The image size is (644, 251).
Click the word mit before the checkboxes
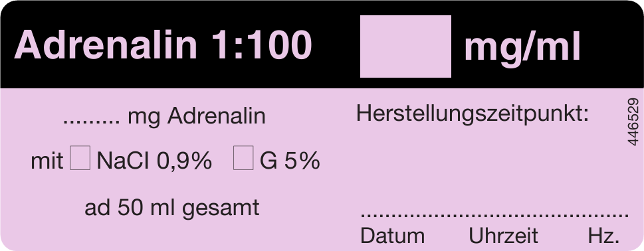(x=47, y=161)
